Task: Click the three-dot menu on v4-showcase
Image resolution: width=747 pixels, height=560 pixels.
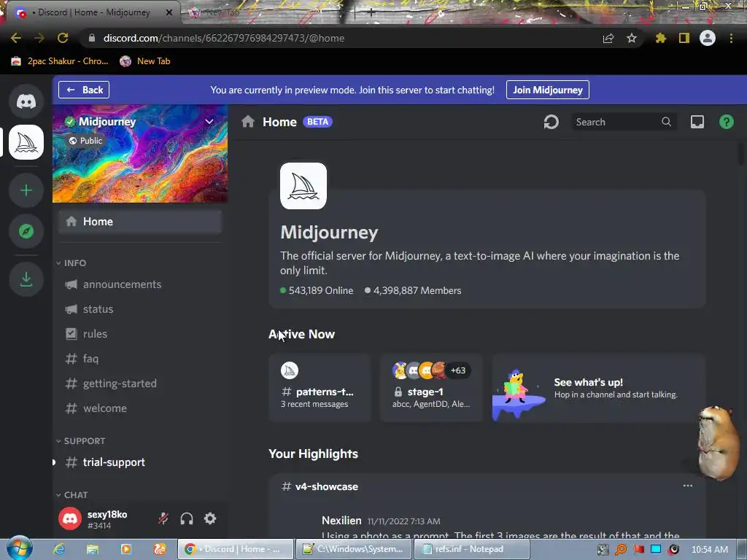Action: coord(687,486)
